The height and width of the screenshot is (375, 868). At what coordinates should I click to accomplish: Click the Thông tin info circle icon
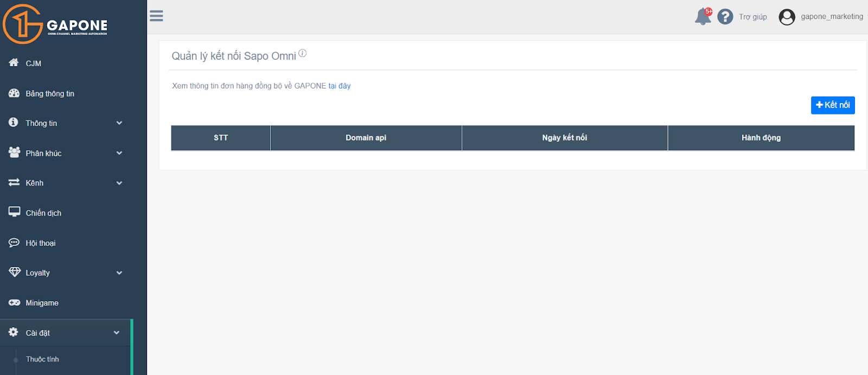coord(14,122)
